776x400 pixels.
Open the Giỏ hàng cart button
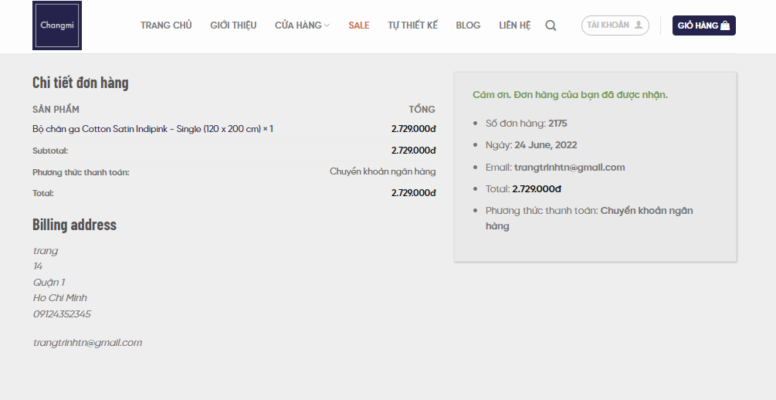coord(704,25)
